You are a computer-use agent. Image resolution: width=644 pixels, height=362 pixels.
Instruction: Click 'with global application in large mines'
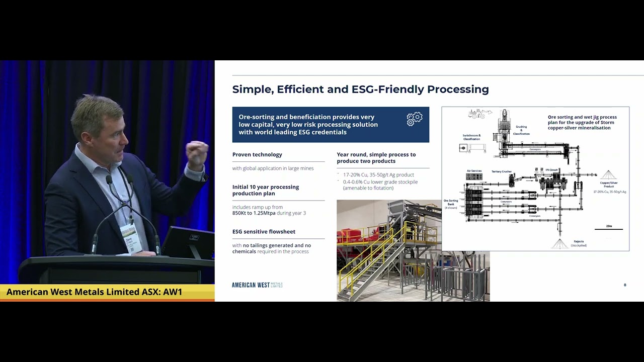(x=273, y=168)
